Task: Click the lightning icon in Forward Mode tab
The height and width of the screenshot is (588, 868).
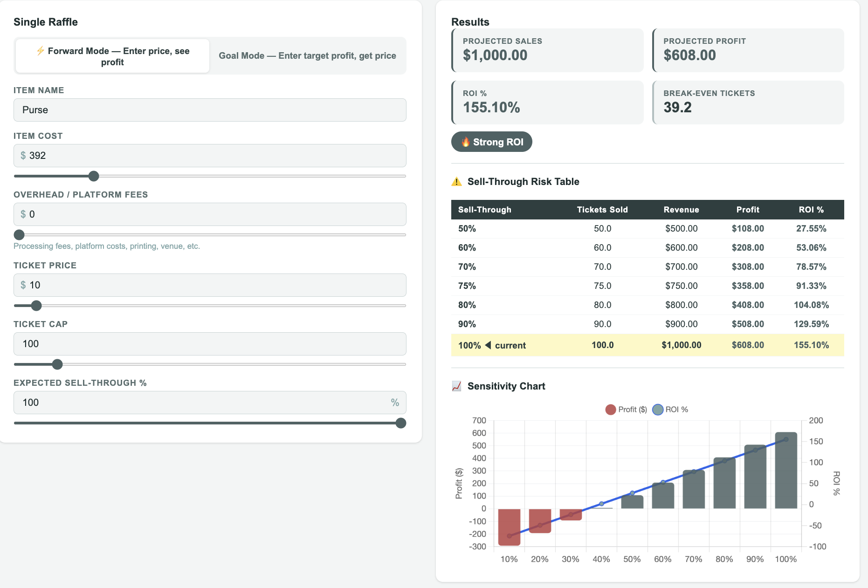Action: (x=41, y=51)
